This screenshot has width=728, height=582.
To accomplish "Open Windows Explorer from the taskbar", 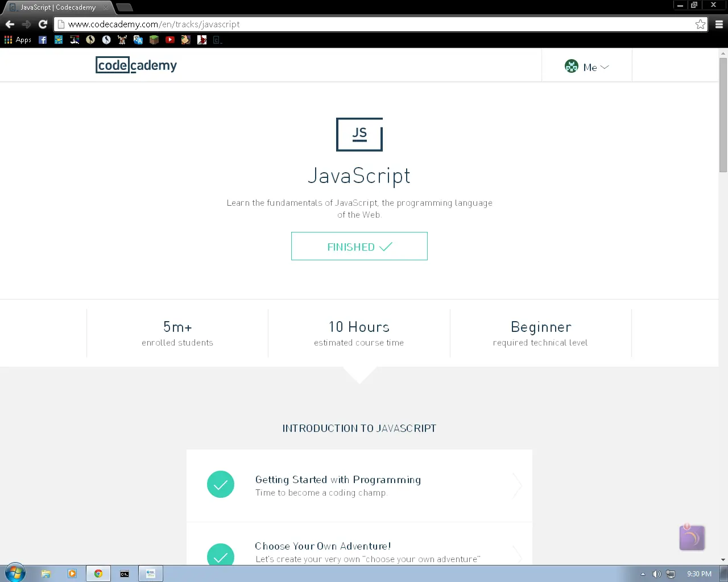I will pyautogui.click(x=46, y=573).
